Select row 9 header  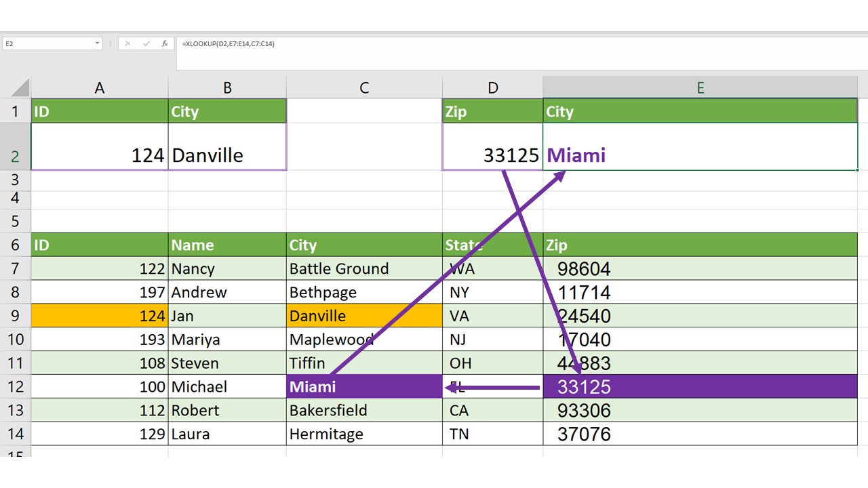click(x=15, y=316)
